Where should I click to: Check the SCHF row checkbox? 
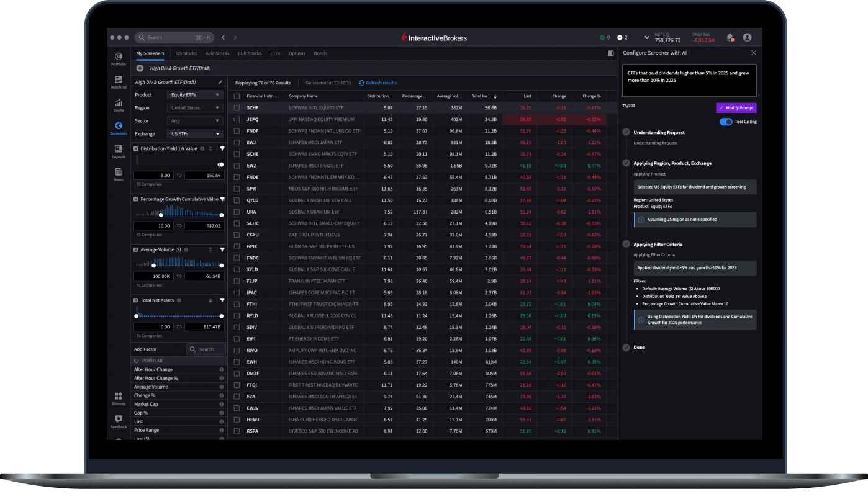click(237, 107)
